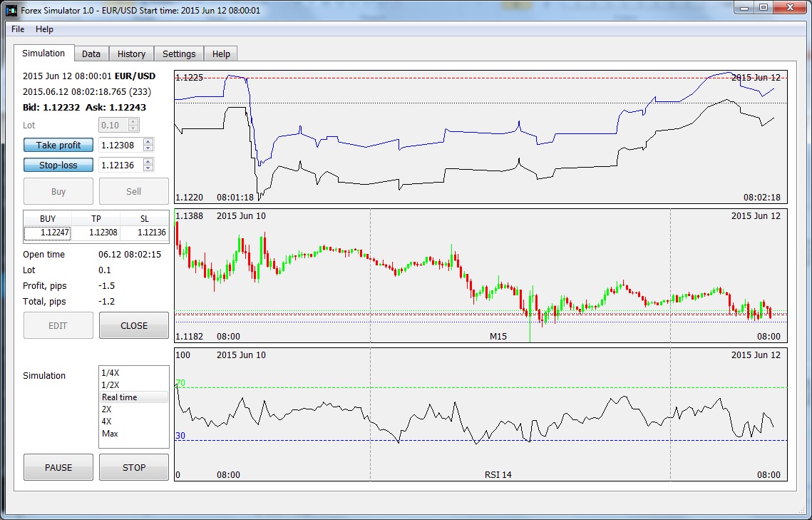
Task: Stop the simulation
Action: pos(133,468)
